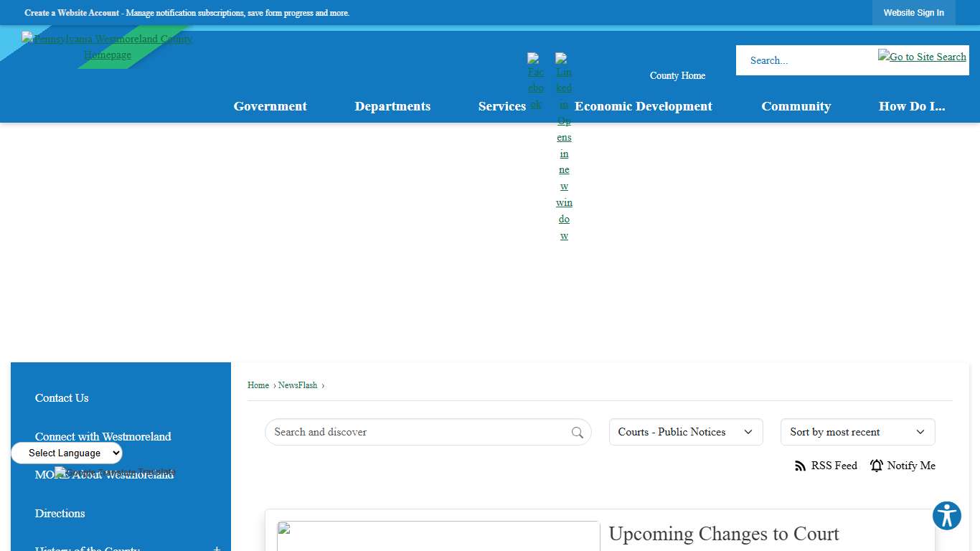Click the Search and discover input field
The width and height of the screenshot is (980, 551).
click(416, 432)
